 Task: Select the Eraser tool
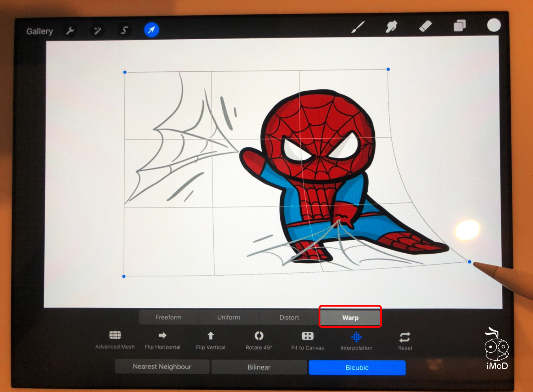pos(426,26)
